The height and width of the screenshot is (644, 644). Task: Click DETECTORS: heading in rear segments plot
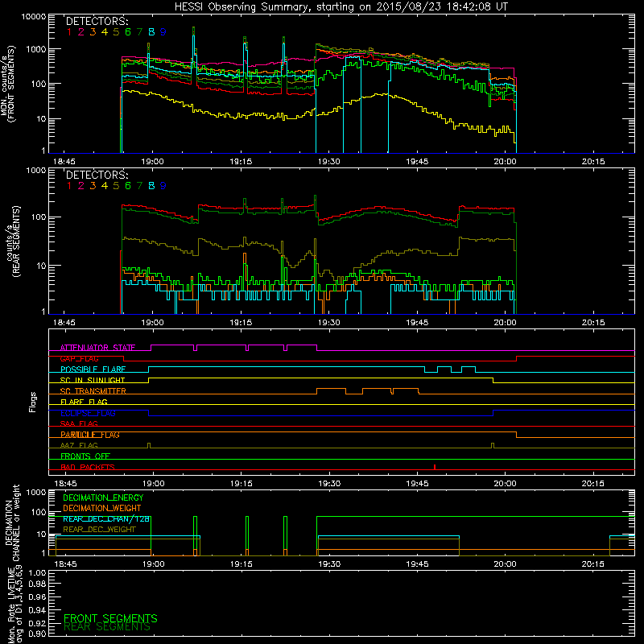coord(97,175)
